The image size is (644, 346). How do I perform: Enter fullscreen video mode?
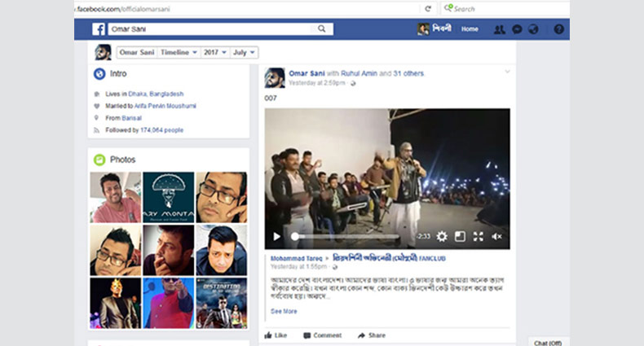[x=479, y=236]
